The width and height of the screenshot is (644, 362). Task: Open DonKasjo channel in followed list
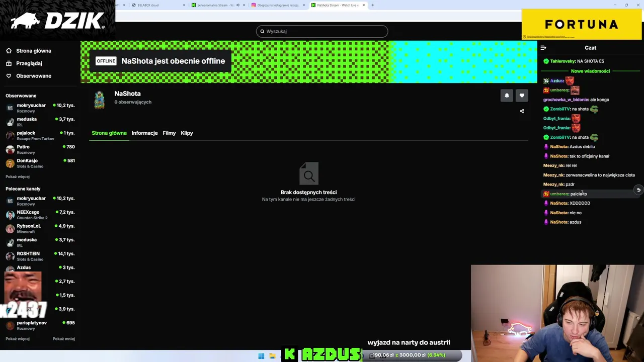coord(40,163)
